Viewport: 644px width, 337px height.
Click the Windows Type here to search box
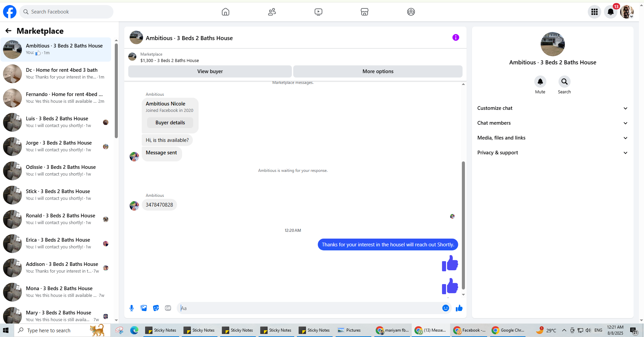pyautogui.click(x=62, y=330)
